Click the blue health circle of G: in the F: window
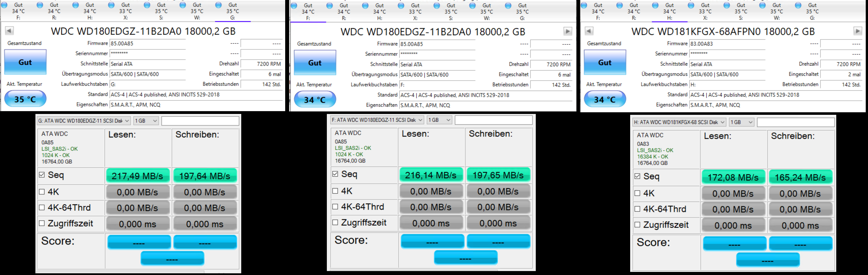 coord(508,5)
